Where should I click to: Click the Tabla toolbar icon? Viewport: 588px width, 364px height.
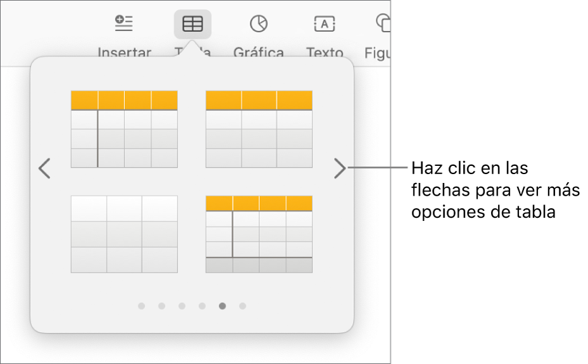[193, 25]
